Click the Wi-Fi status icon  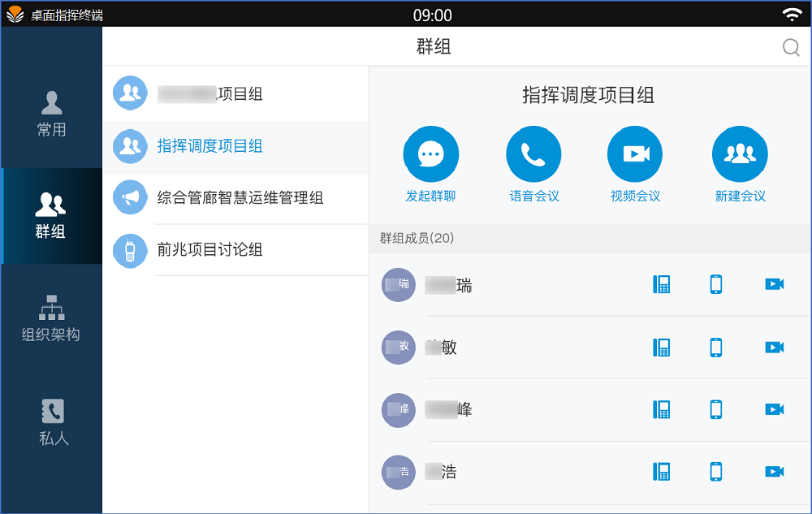791,15
